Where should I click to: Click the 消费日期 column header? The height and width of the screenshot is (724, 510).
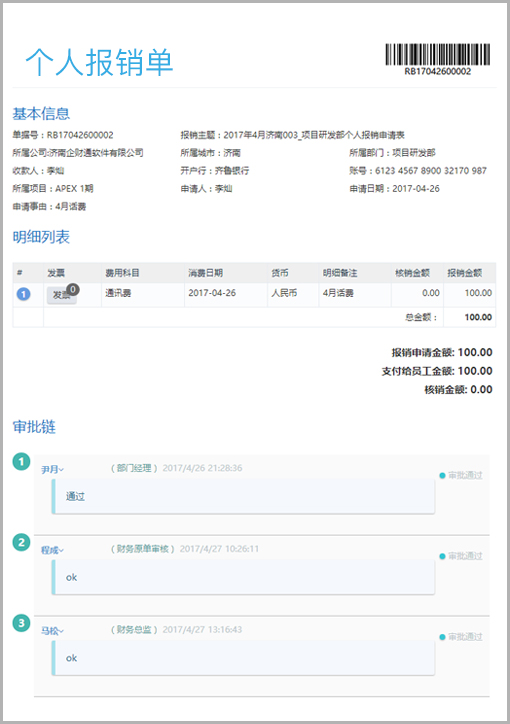pyautogui.click(x=205, y=273)
